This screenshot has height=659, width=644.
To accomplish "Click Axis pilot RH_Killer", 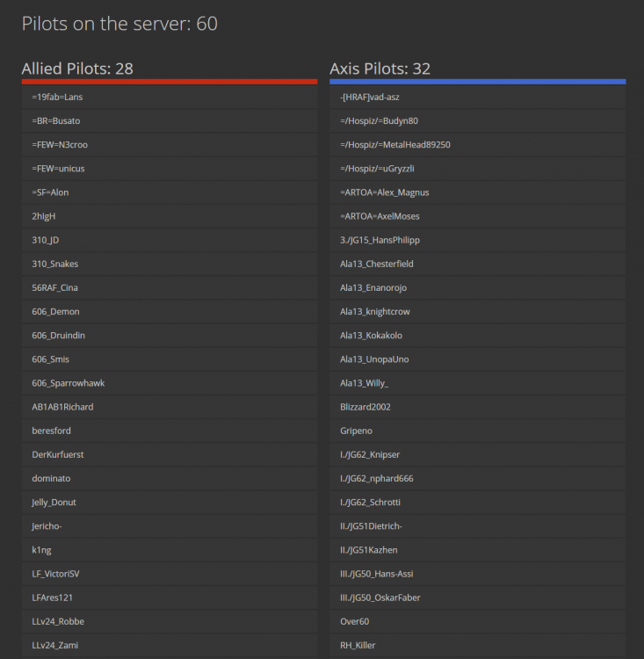I will click(358, 645).
